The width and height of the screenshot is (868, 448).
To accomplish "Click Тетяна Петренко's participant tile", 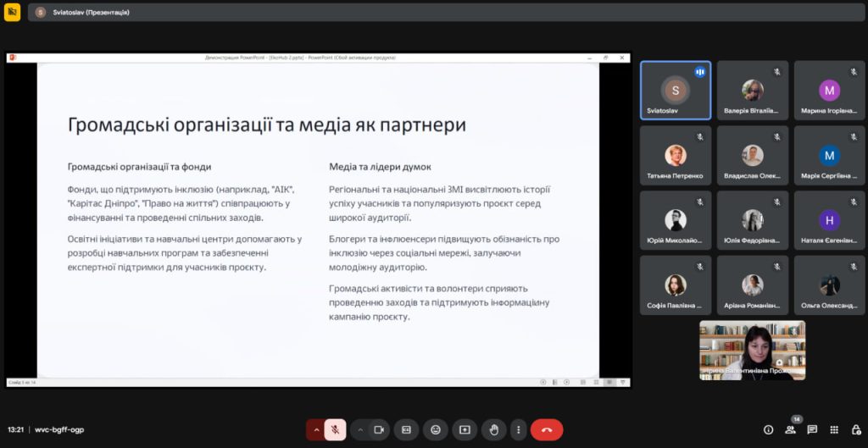I will (676, 156).
